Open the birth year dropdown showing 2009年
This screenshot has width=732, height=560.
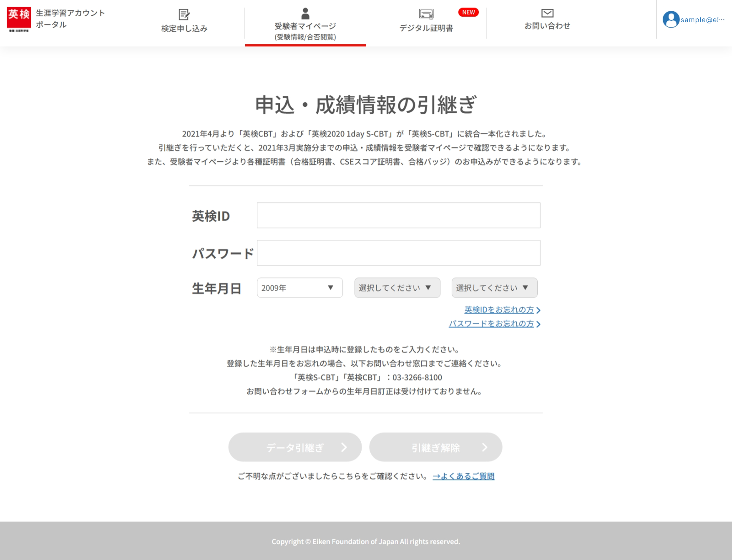point(299,288)
